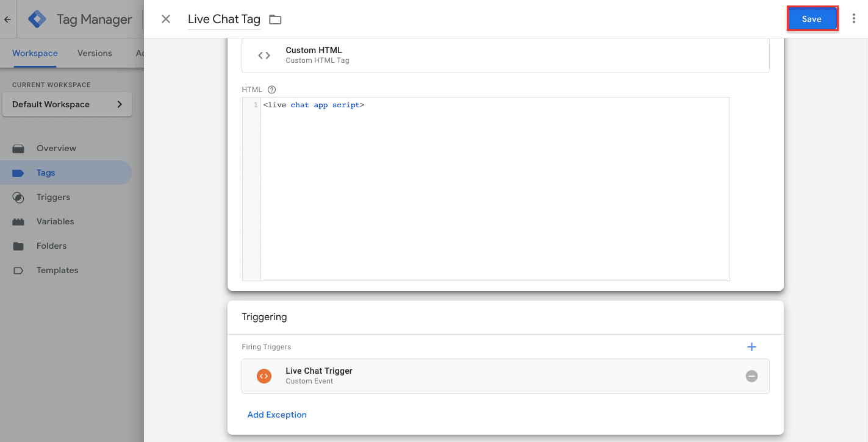Viewport: 868px width, 442px height.
Task: Open Tags in the sidebar
Action: 66,173
